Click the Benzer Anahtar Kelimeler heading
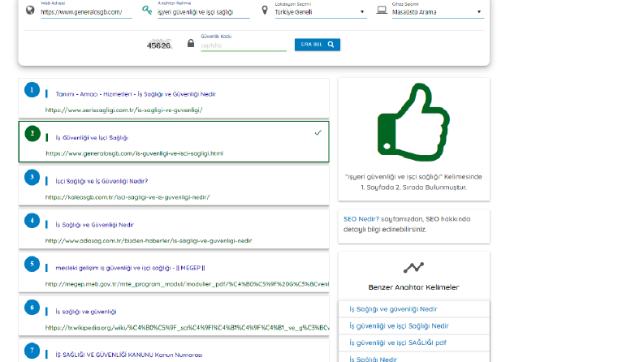The height and width of the screenshot is (362, 644). (413, 287)
